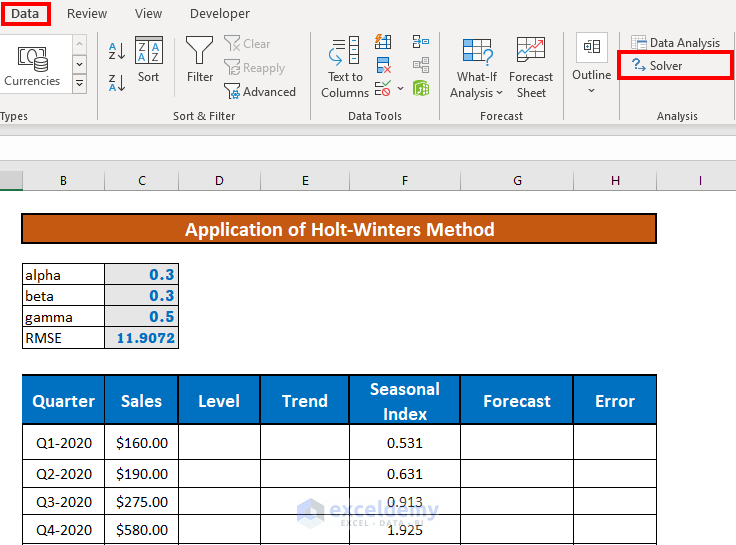
Task: Select the Error header cell
Action: 615,400
